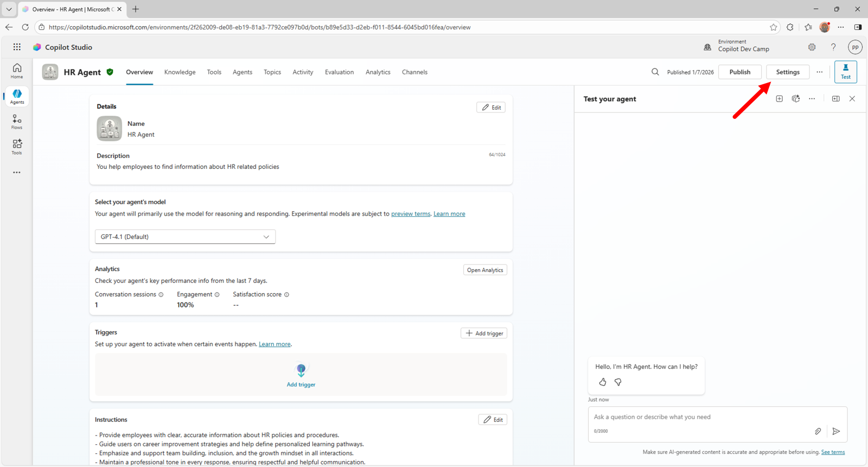The width and height of the screenshot is (868, 467).
Task: Switch to the Evaluation tab
Action: click(x=339, y=72)
